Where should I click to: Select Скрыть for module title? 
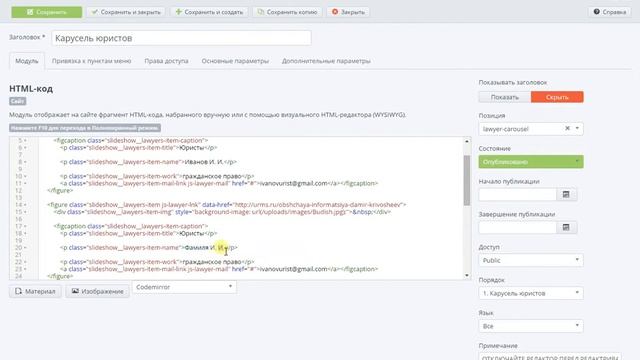click(x=557, y=97)
